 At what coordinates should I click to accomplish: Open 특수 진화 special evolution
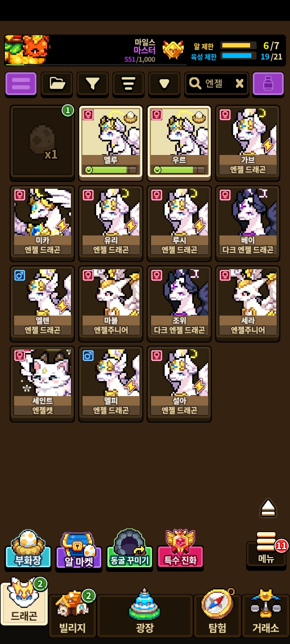pos(180,549)
